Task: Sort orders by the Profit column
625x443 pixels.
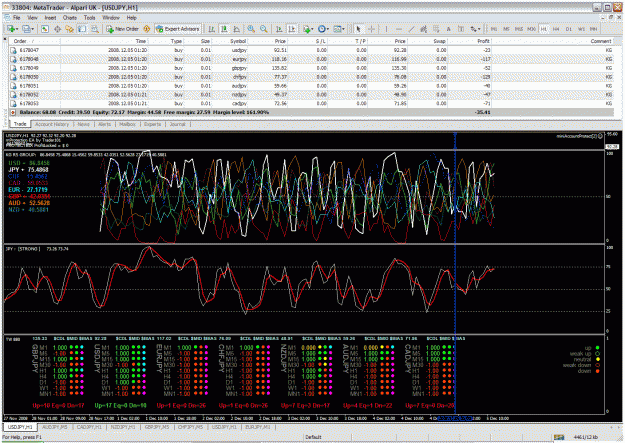Action: tap(483, 41)
